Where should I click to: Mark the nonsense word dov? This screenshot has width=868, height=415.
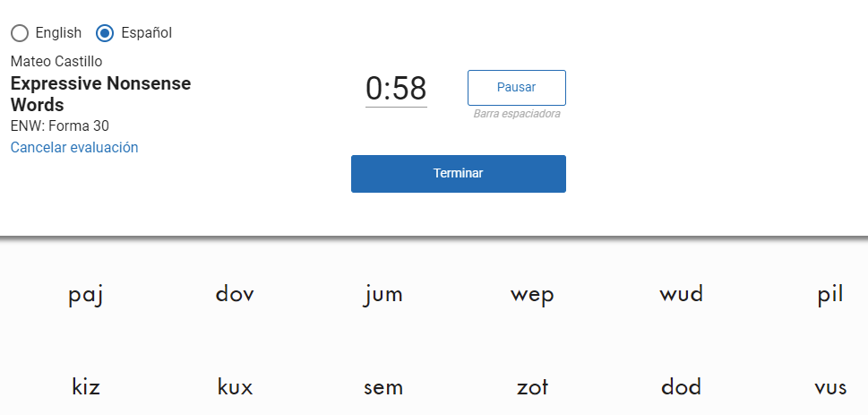pyautogui.click(x=235, y=293)
